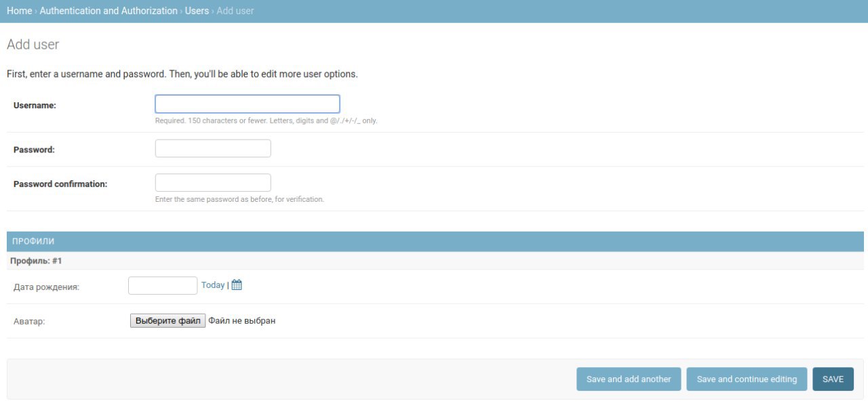Viewport: 868px width, 403px height.
Task: Click the Password confirmation label
Action: click(x=60, y=184)
